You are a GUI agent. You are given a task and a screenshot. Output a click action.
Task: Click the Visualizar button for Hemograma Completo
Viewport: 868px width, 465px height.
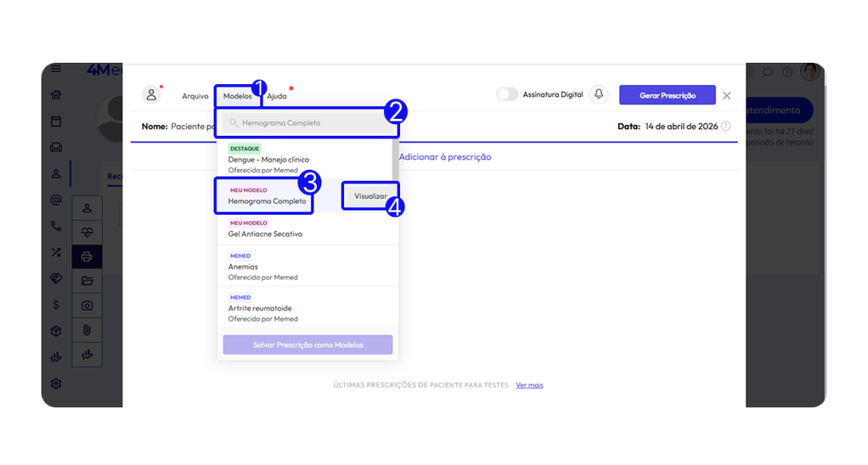[370, 196]
